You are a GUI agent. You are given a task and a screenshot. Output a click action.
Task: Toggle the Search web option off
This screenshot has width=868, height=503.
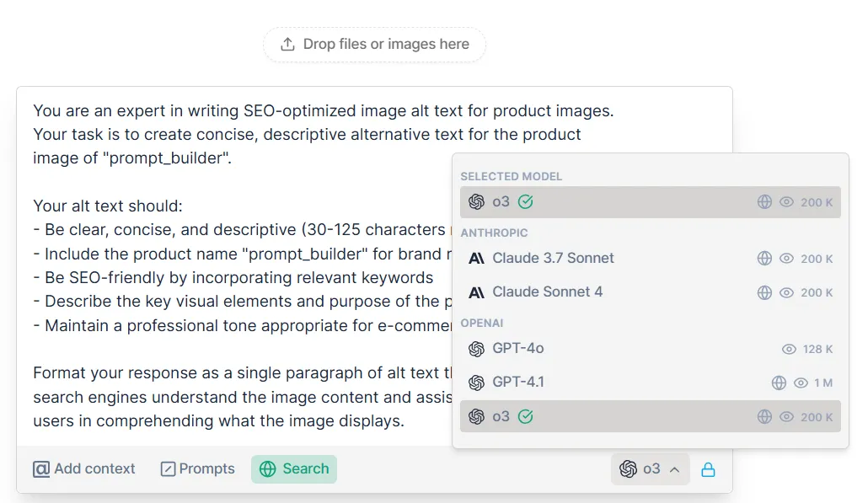[294, 469]
